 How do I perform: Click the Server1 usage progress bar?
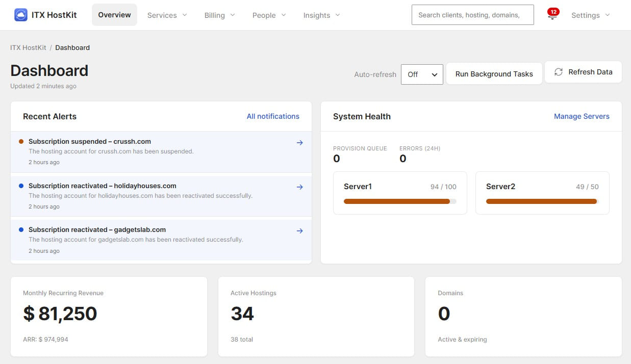pyautogui.click(x=400, y=201)
